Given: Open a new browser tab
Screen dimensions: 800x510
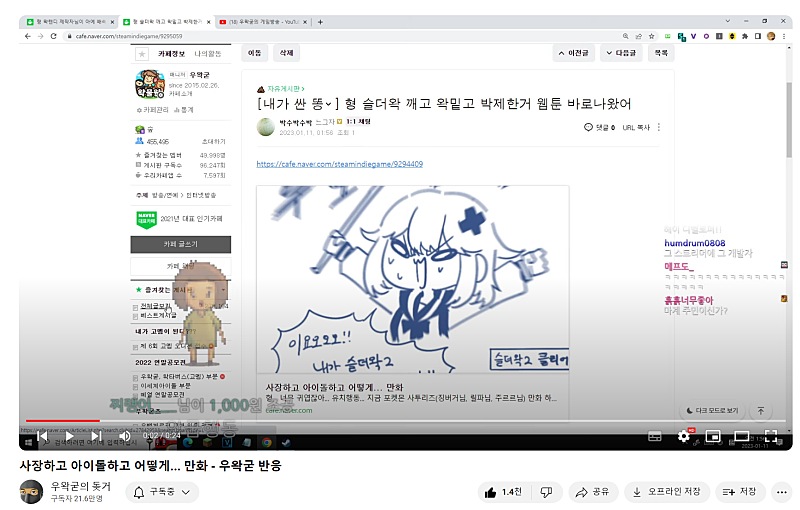Looking at the screenshot, I should [320, 22].
